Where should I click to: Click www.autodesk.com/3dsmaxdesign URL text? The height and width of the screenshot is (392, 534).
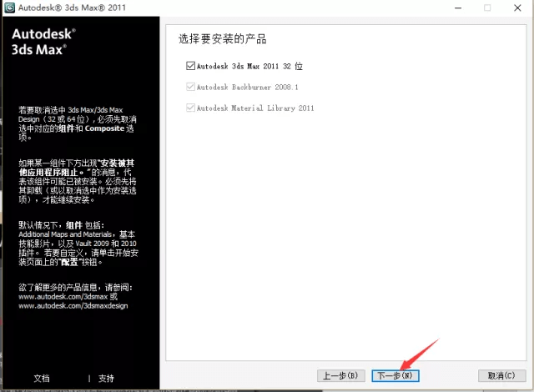(73, 306)
